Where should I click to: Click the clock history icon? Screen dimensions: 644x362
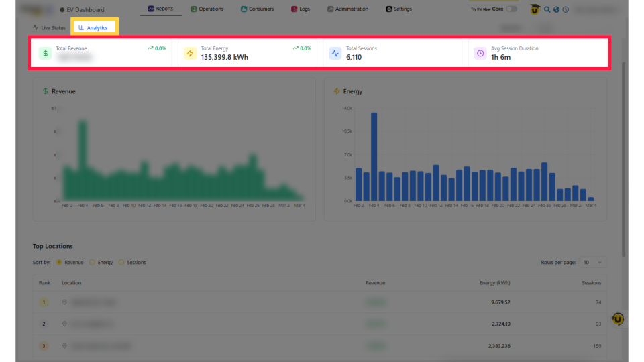pyautogui.click(x=566, y=9)
